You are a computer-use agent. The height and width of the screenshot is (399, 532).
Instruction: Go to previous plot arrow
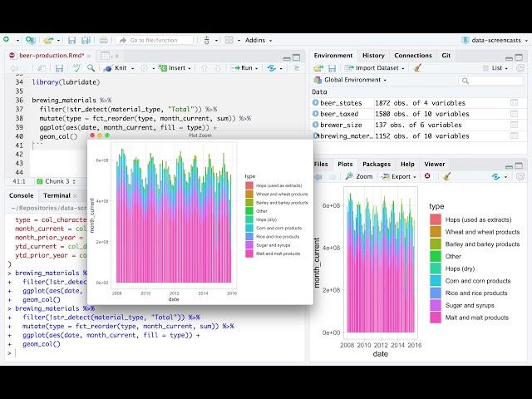pos(318,177)
